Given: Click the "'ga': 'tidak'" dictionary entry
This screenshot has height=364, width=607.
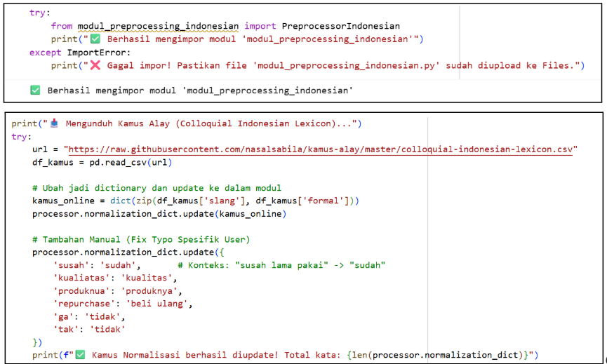Looking at the screenshot, I should pos(89,317).
